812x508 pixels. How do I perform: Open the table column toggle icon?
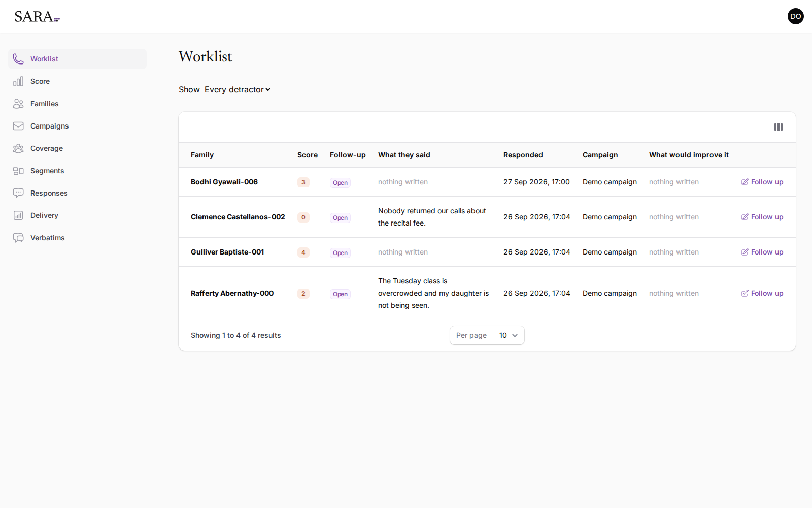779,127
